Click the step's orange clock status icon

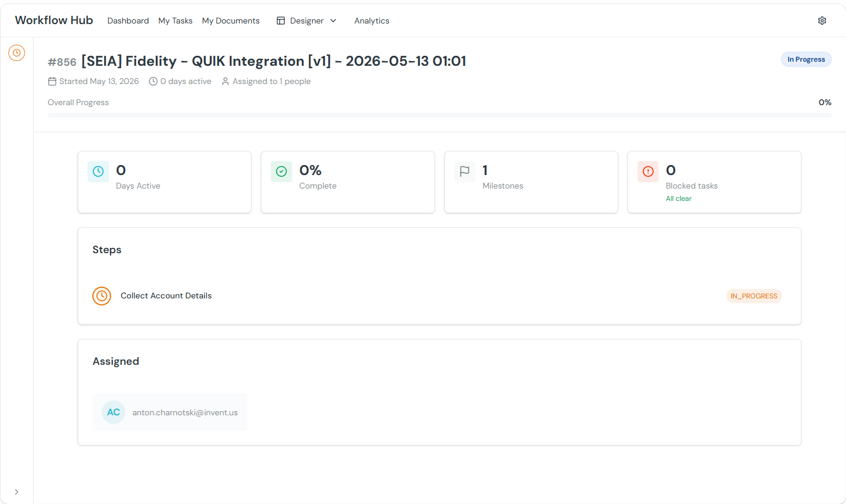pyautogui.click(x=102, y=296)
